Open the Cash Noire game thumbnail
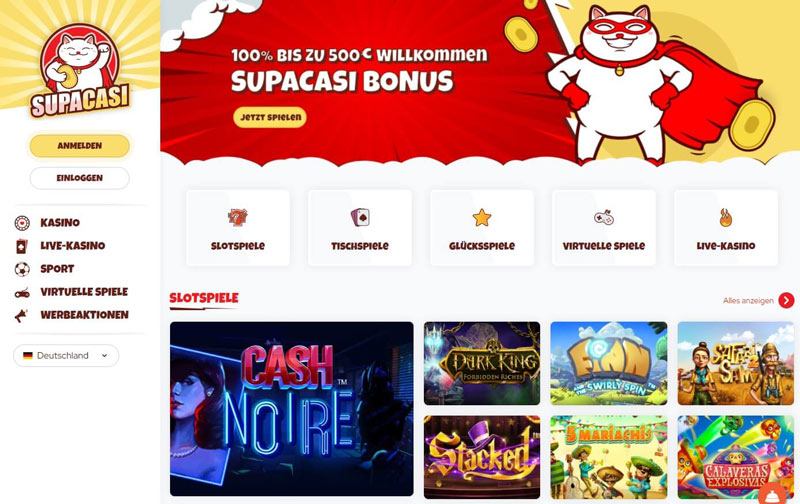This screenshot has width=800, height=504. (x=292, y=409)
